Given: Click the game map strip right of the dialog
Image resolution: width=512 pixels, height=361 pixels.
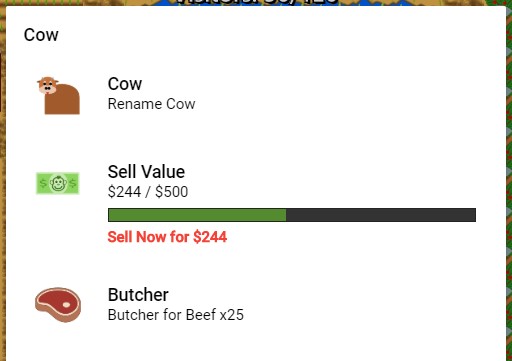Looking at the screenshot, I should 509,180.
